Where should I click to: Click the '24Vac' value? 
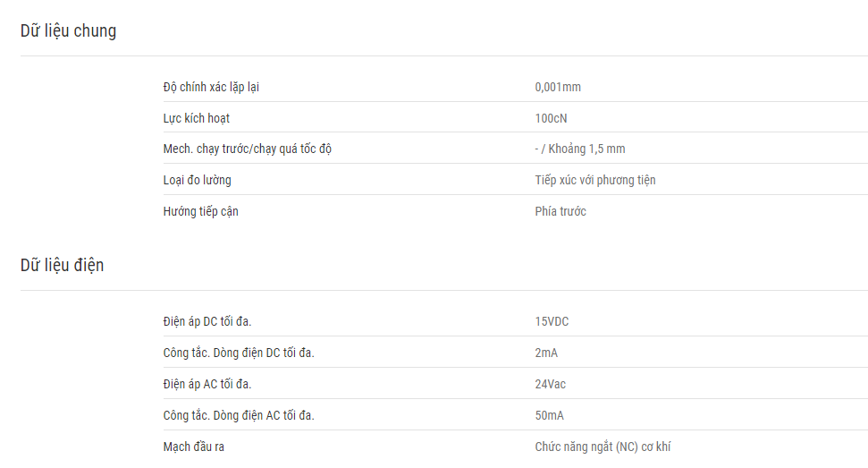pos(550,385)
